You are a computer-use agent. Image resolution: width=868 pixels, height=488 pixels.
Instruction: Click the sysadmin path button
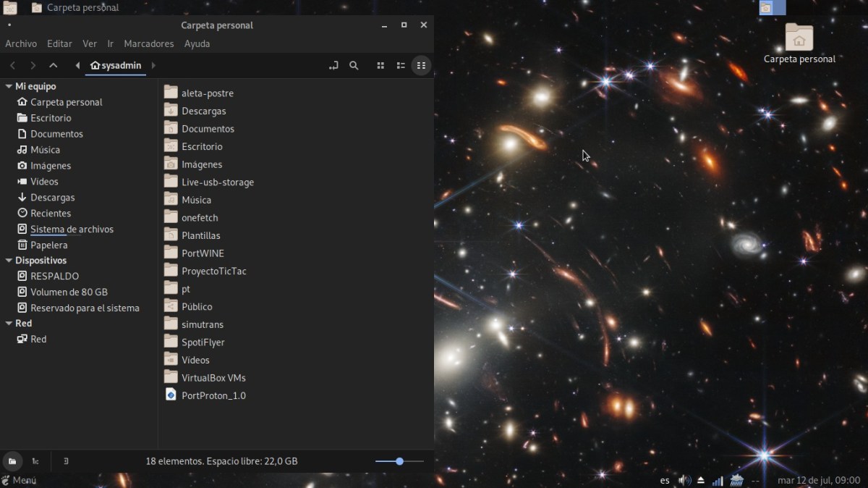pyautogui.click(x=116, y=65)
